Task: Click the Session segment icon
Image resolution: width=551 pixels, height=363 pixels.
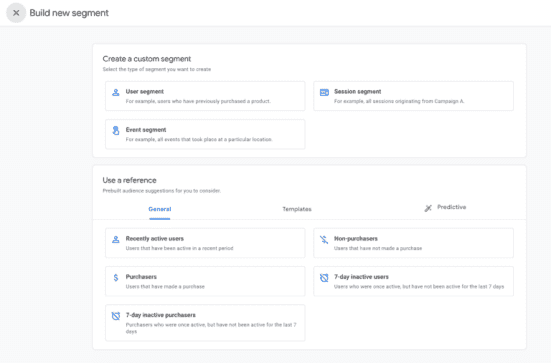Action: (x=324, y=92)
